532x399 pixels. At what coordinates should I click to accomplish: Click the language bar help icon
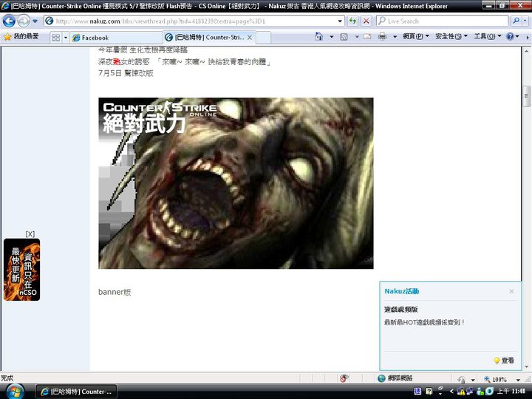coord(429,391)
